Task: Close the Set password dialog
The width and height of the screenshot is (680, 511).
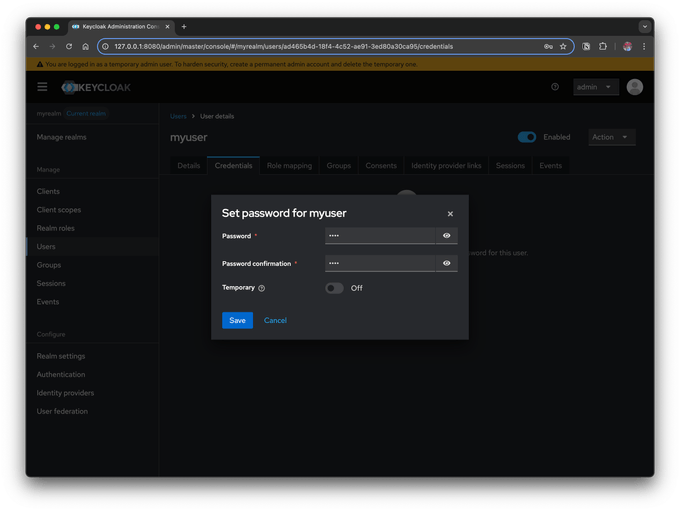Action: pos(450,214)
